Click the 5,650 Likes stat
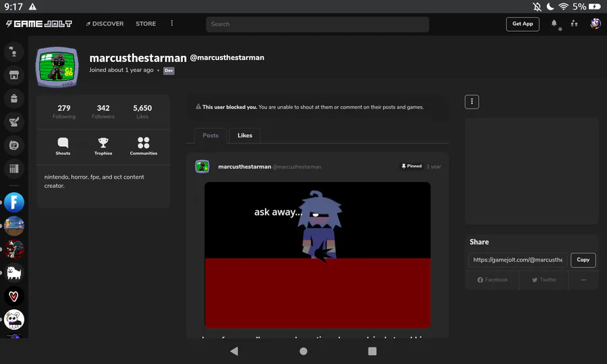607x364 pixels. 142,111
